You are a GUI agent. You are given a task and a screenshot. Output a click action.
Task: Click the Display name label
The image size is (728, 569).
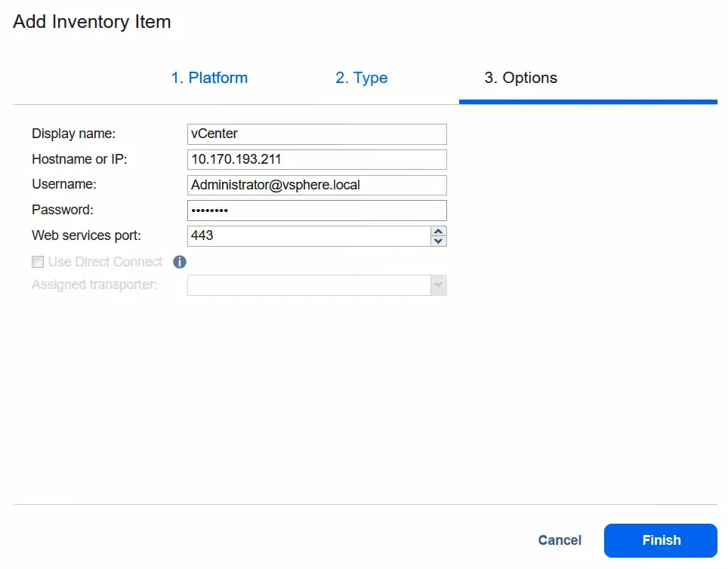(73, 134)
